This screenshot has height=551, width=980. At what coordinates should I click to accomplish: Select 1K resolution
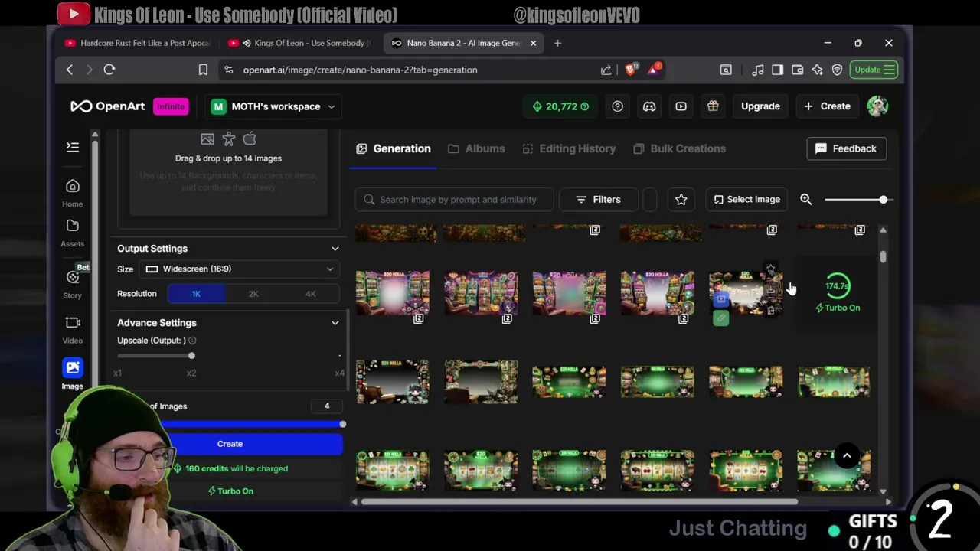point(196,294)
